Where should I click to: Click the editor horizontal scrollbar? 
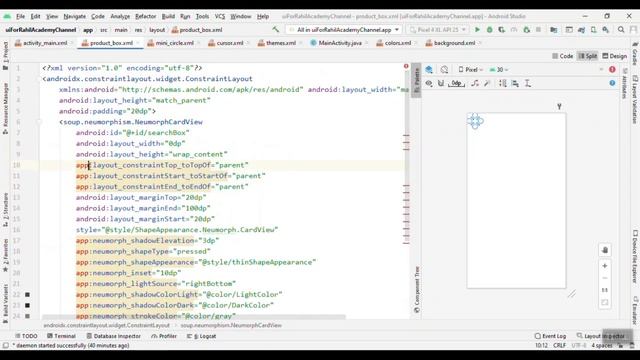pyautogui.click(x=194, y=317)
